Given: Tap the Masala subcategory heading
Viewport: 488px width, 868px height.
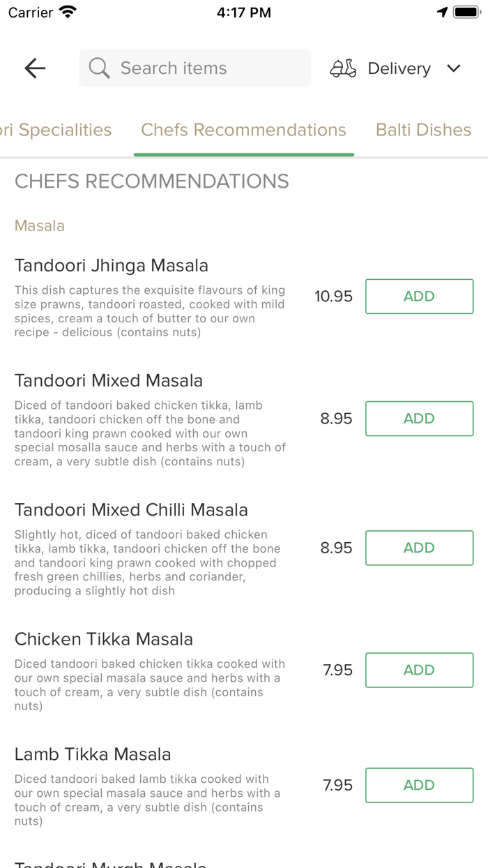Looking at the screenshot, I should (40, 225).
